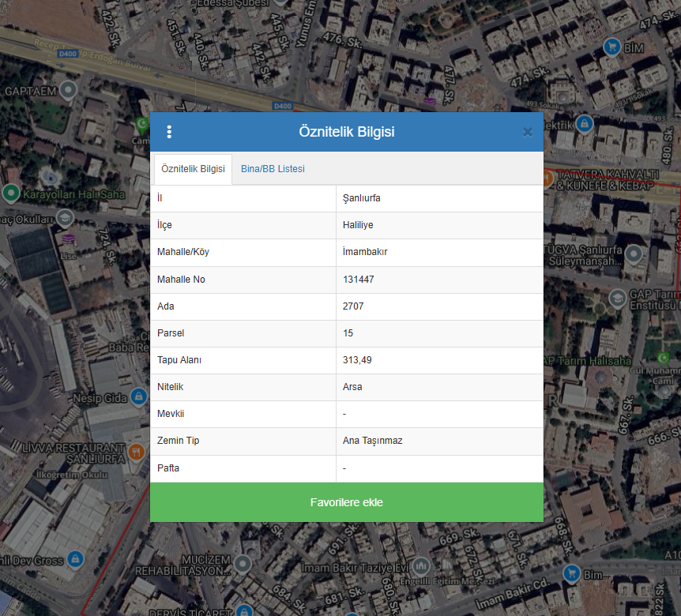Switch to the Bina/BB Listesi tab
Screen dimensions: 681x616
tap(273, 169)
